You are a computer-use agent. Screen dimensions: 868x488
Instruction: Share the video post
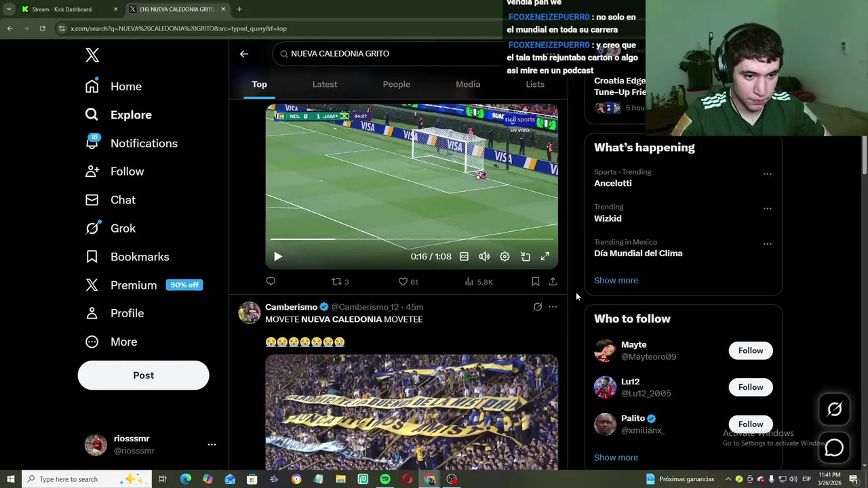pos(553,281)
